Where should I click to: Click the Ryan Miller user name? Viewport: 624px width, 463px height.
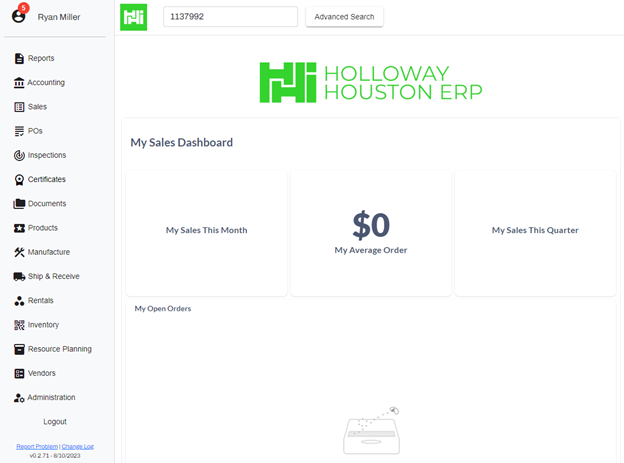59,17
